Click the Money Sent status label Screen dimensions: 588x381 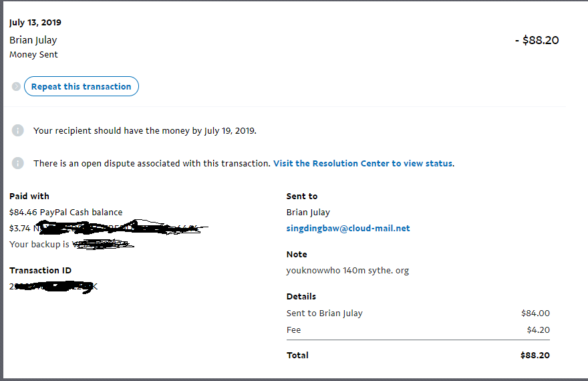33,55
